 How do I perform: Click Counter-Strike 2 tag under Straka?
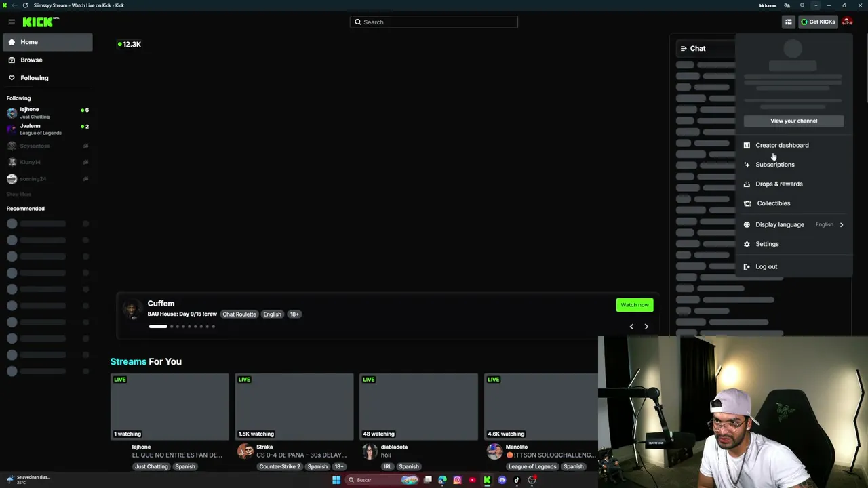[279, 466]
